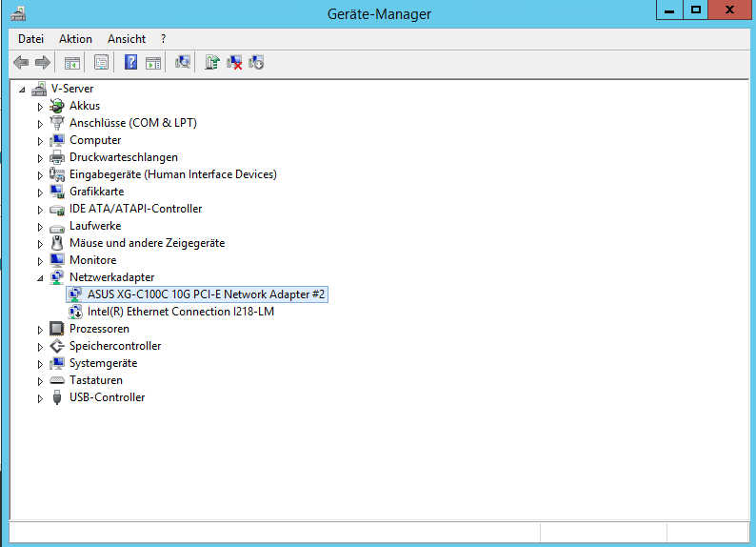Select the Computer text label
Screen dimensions: 756x547
95,140
